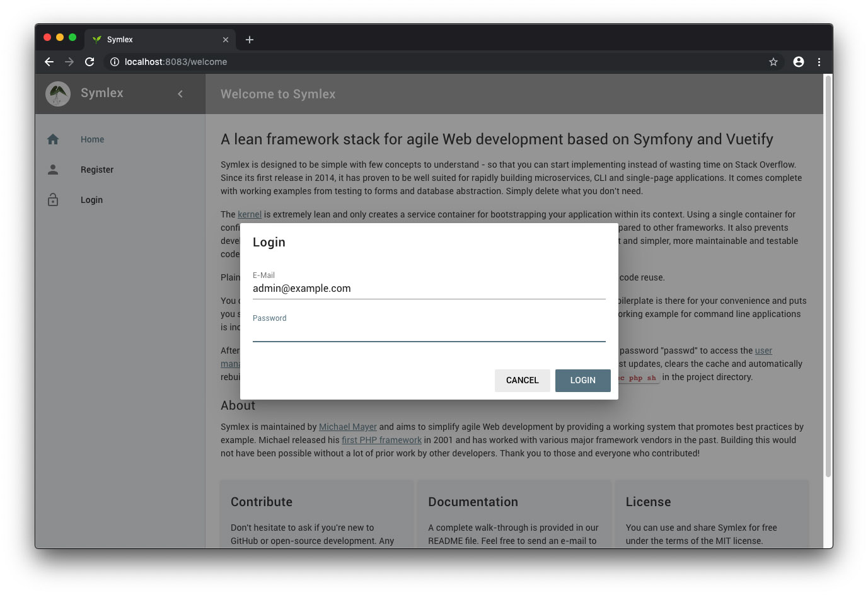This screenshot has height=595, width=868.
Task: Click the address bar URL
Action: pyautogui.click(x=176, y=62)
